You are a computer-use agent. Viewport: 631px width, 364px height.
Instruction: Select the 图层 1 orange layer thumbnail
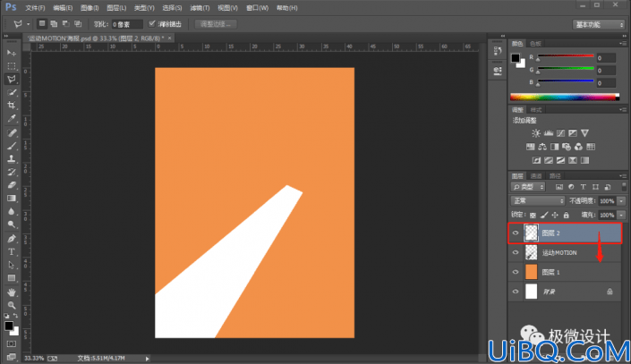coord(531,272)
